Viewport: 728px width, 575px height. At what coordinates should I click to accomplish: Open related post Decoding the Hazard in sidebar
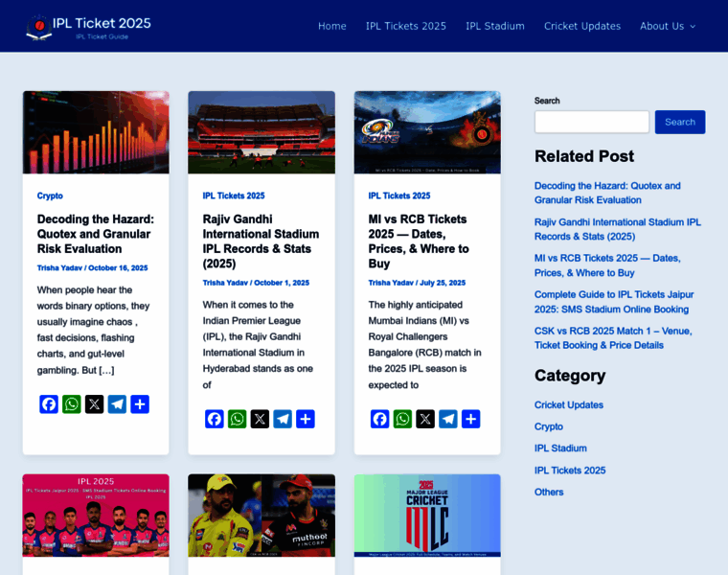point(607,193)
